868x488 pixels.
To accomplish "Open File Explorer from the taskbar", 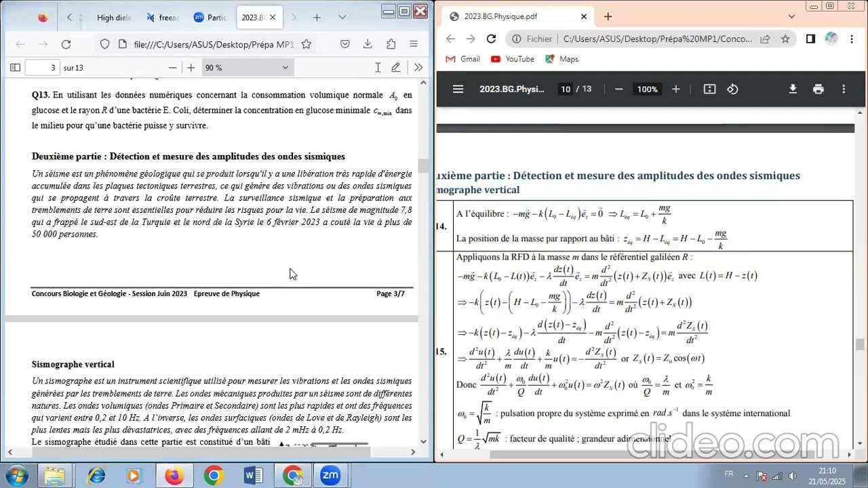I will 55,475.
